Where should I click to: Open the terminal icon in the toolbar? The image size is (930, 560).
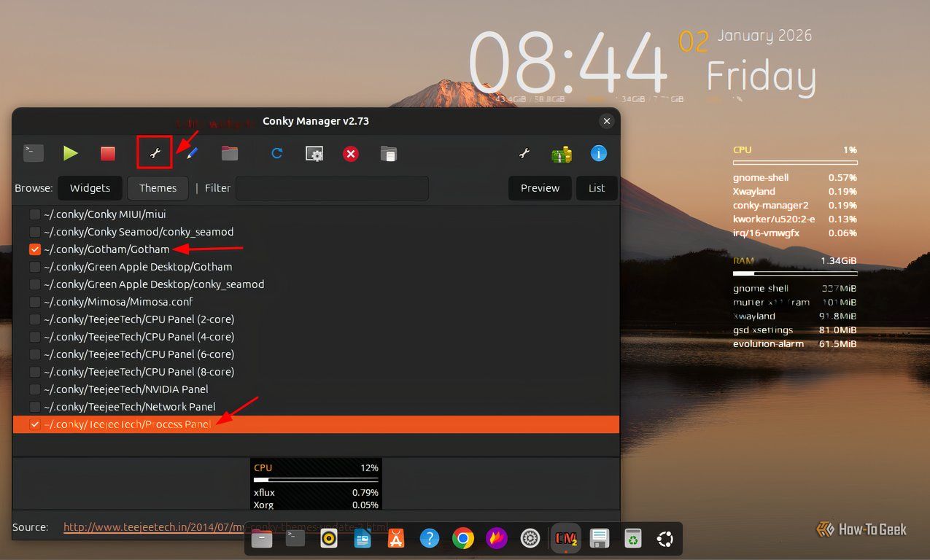pos(32,153)
